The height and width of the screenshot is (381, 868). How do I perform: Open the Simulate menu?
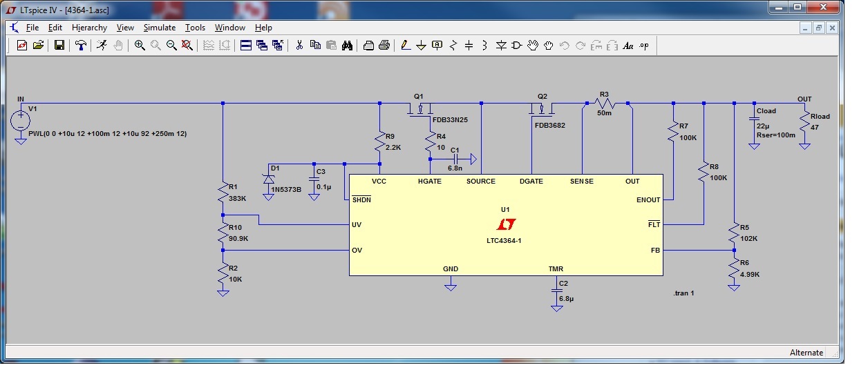pos(160,28)
